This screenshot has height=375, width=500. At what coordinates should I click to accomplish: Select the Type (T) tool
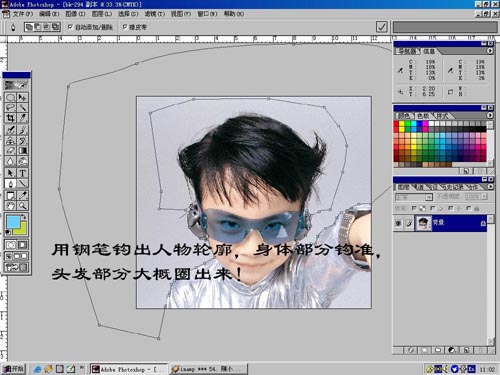point(22,173)
